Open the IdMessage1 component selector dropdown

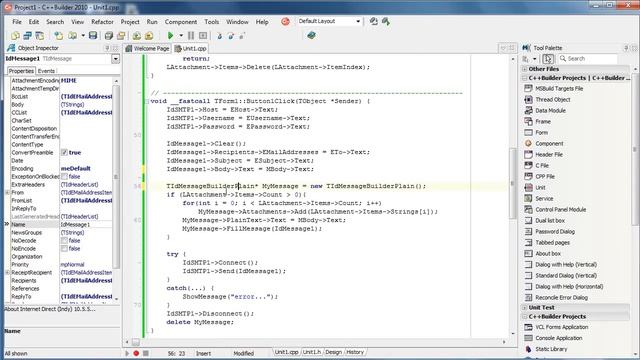(116, 59)
